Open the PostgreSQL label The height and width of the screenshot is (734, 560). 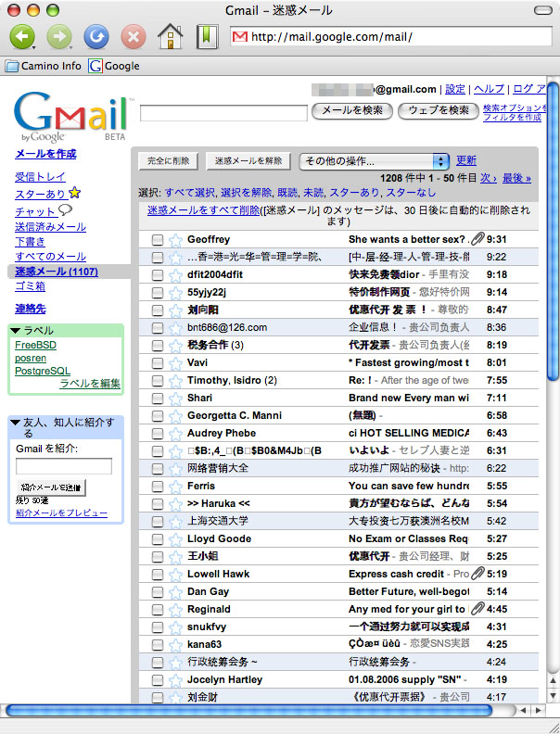point(43,372)
